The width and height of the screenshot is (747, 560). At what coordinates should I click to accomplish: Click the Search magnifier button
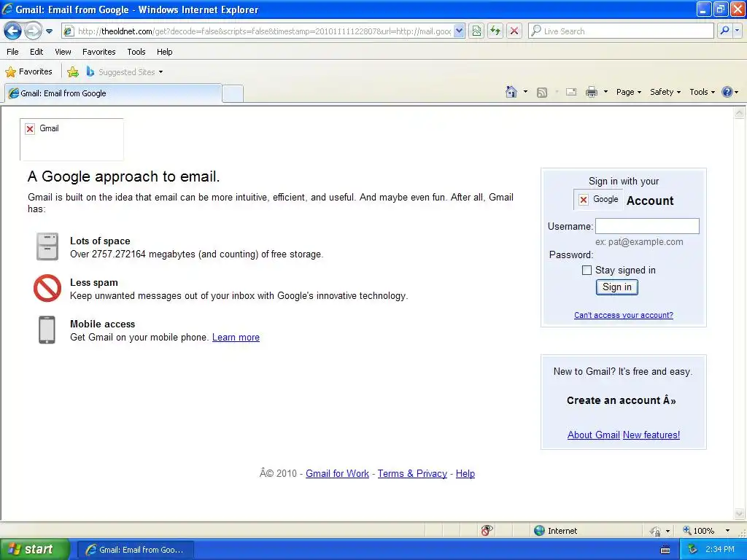724,31
